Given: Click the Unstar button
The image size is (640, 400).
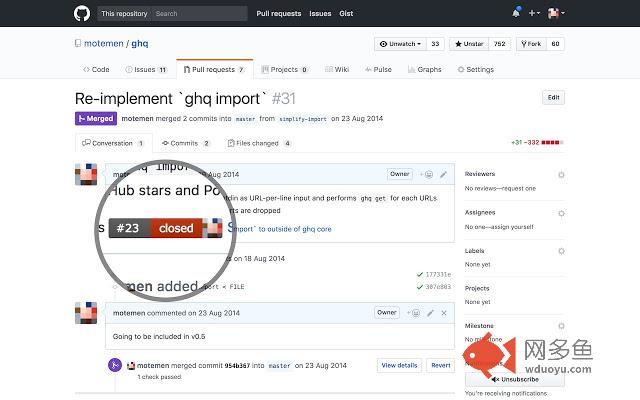Looking at the screenshot, I should coord(469,44).
